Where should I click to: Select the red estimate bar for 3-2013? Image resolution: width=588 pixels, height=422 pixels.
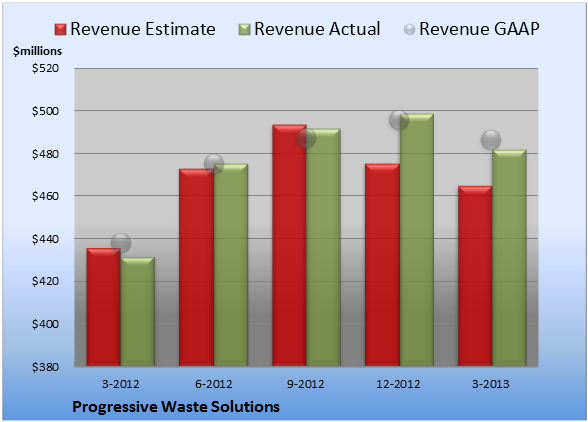(475, 276)
